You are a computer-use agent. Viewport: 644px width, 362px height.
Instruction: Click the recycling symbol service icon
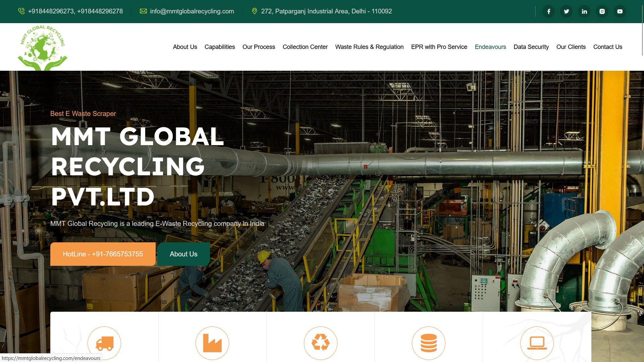pyautogui.click(x=321, y=343)
